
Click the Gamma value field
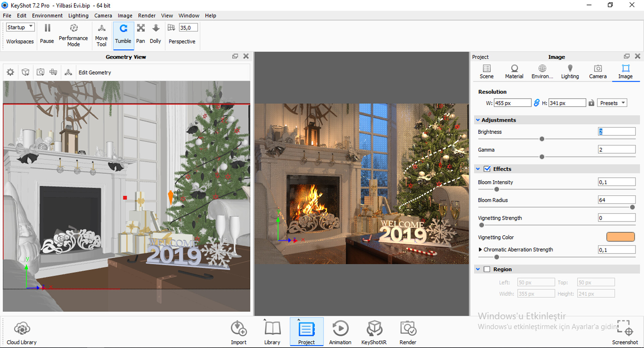616,149
